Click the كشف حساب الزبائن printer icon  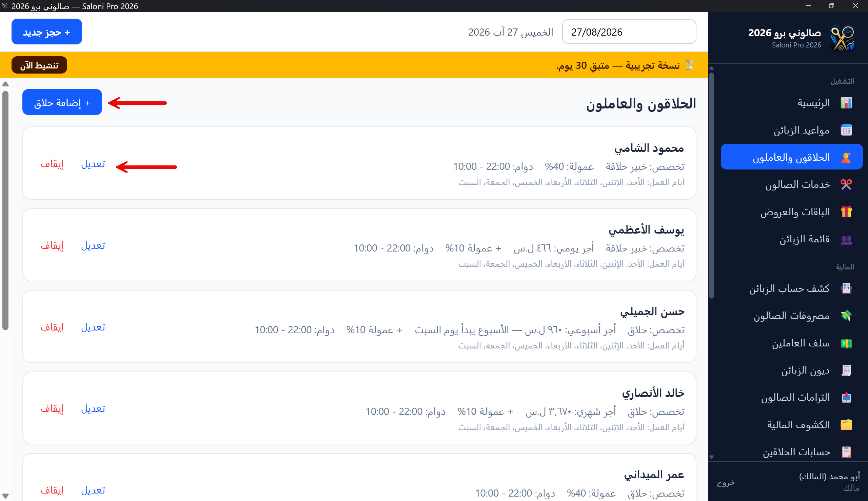tap(846, 288)
